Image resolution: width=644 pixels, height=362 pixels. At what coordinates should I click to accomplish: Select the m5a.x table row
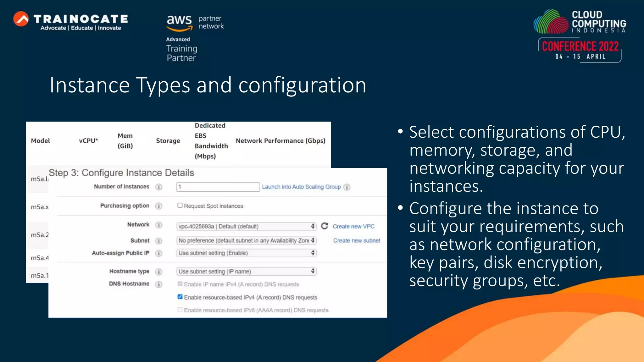point(38,207)
